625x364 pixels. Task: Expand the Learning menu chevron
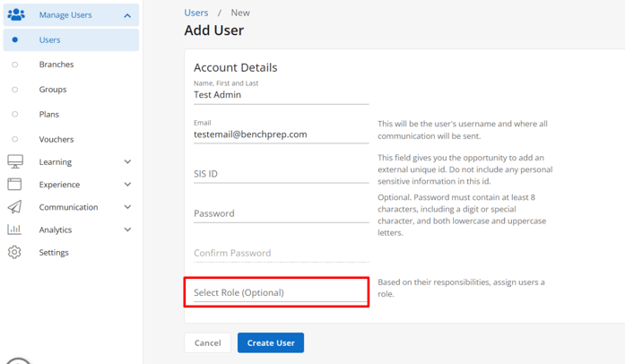pyautogui.click(x=127, y=161)
